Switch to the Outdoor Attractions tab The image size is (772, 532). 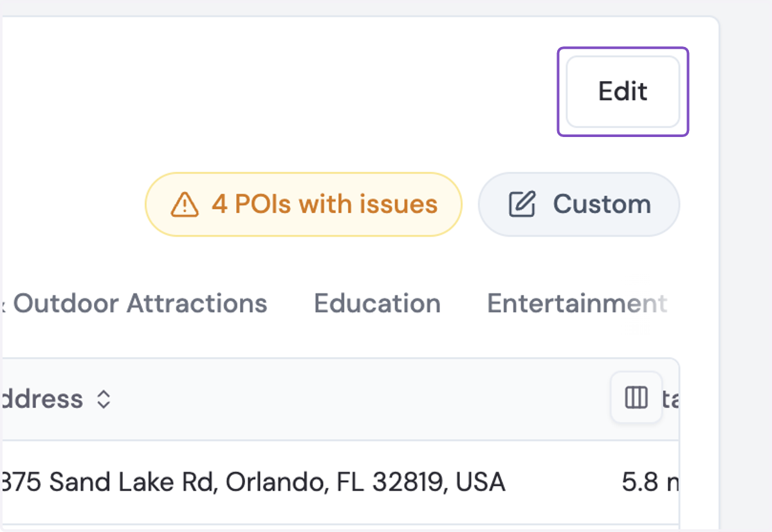134,303
